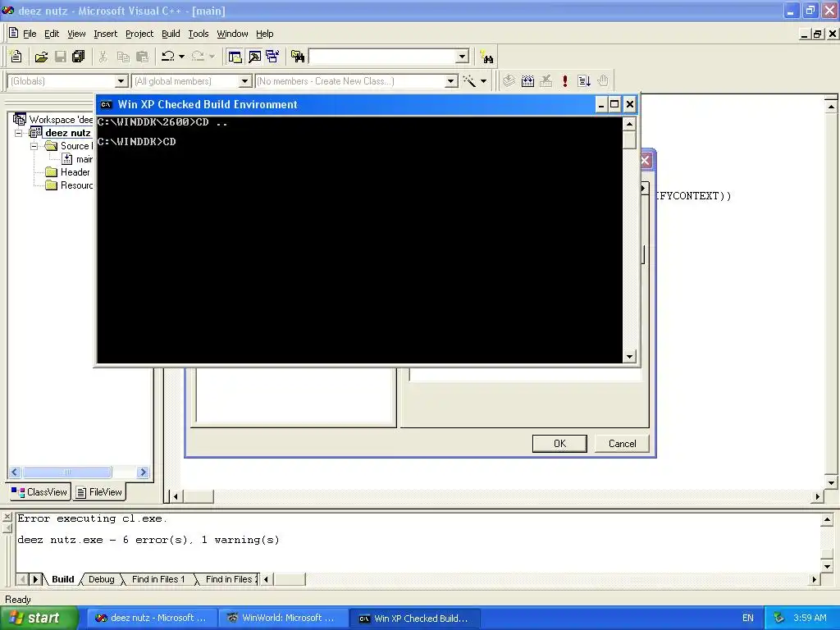Open the Find combo box dropdown

[x=463, y=57]
